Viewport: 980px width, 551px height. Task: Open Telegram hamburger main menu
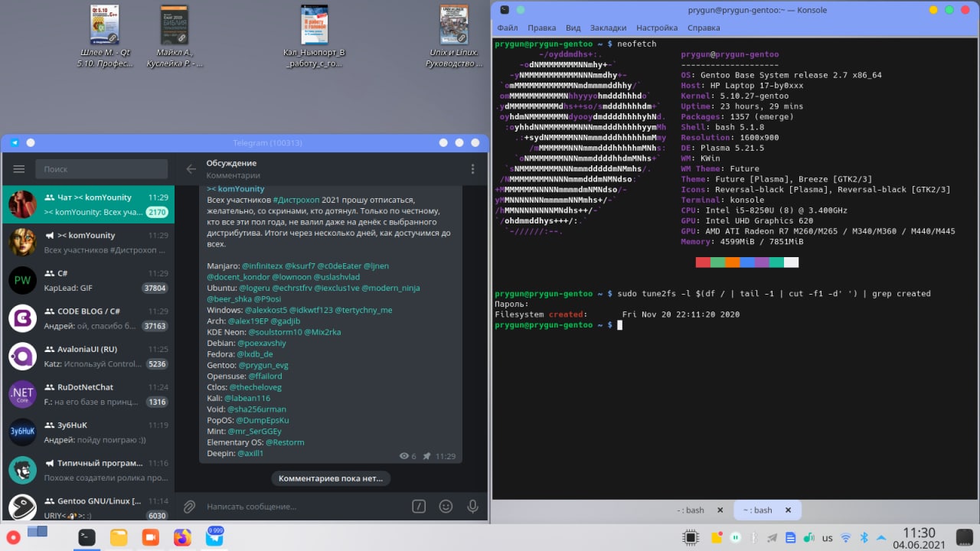[19, 169]
